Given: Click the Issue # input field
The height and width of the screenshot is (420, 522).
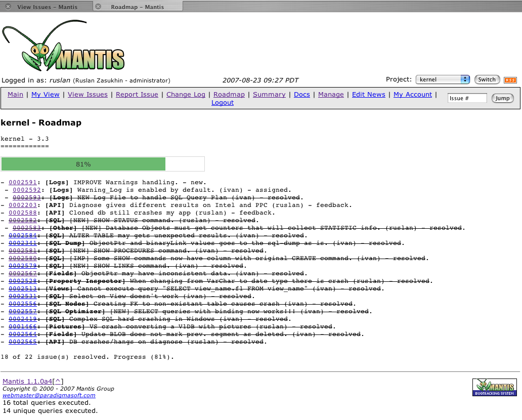Looking at the screenshot, I should point(467,98).
